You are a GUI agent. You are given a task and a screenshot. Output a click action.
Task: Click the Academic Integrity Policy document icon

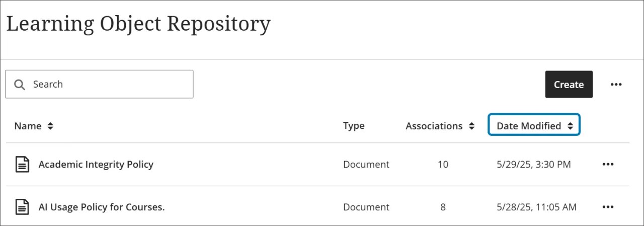[x=22, y=165]
